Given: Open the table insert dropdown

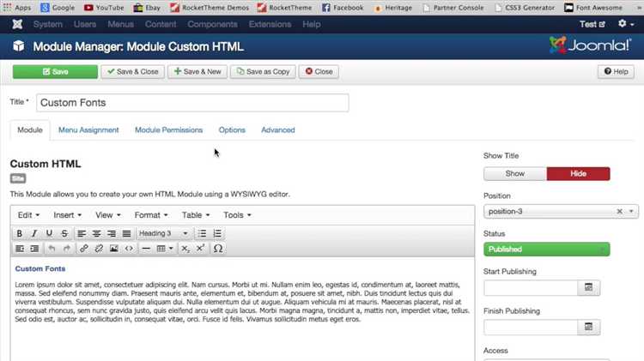Looking at the screenshot, I should point(165,249).
